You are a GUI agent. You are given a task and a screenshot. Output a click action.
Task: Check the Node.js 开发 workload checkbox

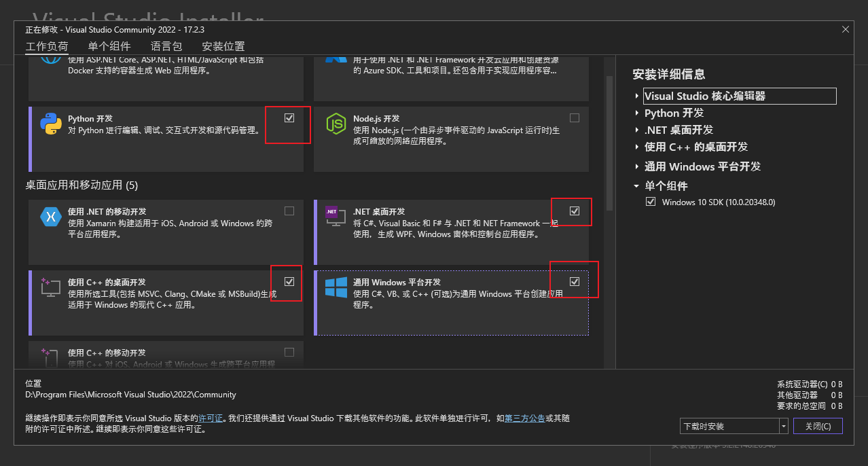click(575, 118)
